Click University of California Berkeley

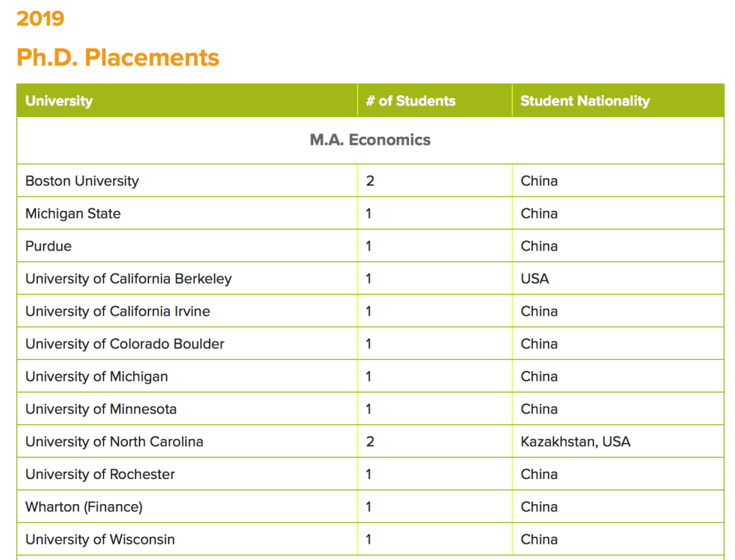(129, 279)
